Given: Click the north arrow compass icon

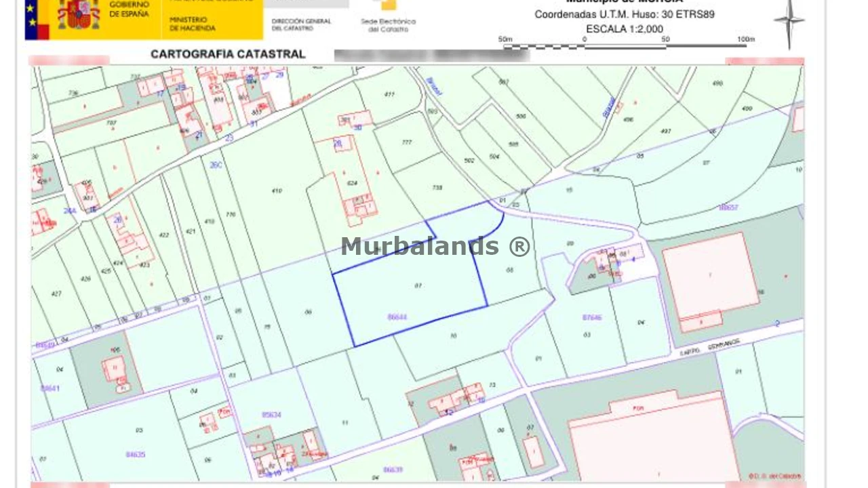Looking at the screenshot, I should click(789, 22).
